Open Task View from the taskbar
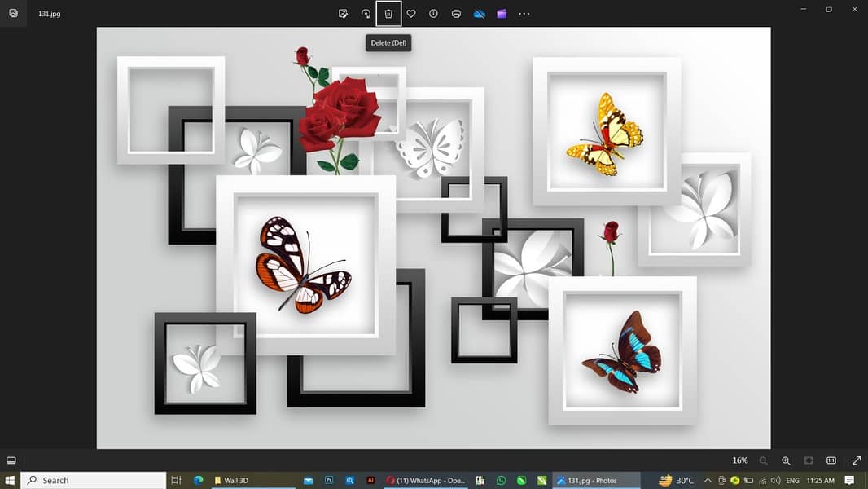868x489 pixels. [x=176, y=480]
